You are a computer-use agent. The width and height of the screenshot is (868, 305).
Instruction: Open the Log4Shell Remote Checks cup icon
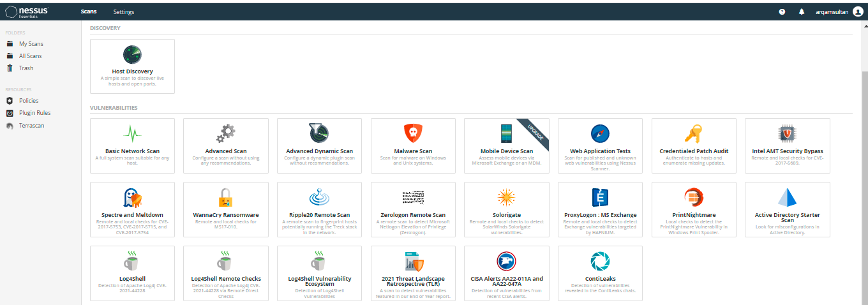point(225,261)
